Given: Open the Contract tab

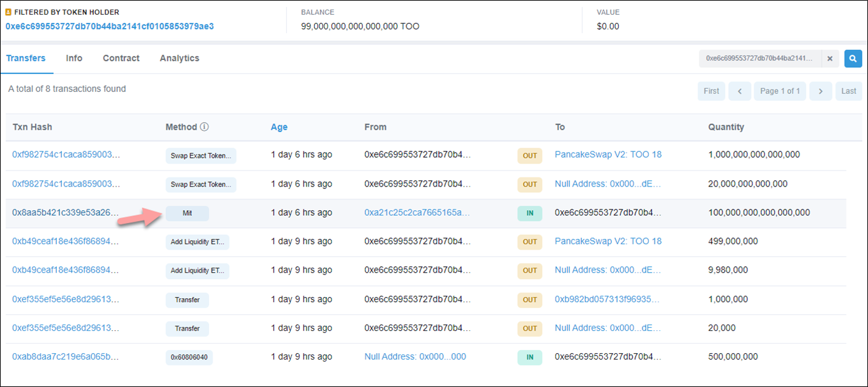Looking at the screenshot, I should click(121, 58).
